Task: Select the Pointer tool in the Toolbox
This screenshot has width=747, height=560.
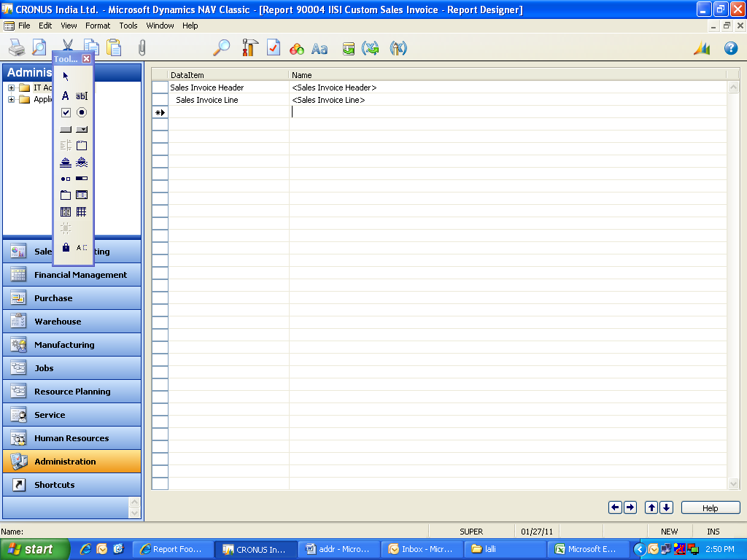Action: point(65,74)
